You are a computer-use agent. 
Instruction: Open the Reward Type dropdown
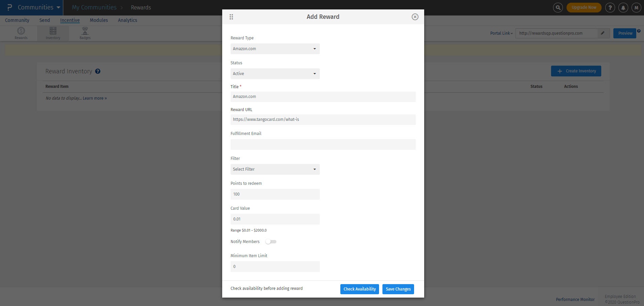pyautogui.click(x=275, y=48)
